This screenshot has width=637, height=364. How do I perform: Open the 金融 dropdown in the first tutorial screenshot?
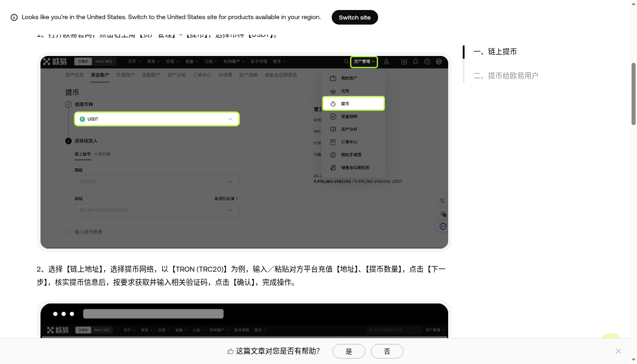coord(191,61)
